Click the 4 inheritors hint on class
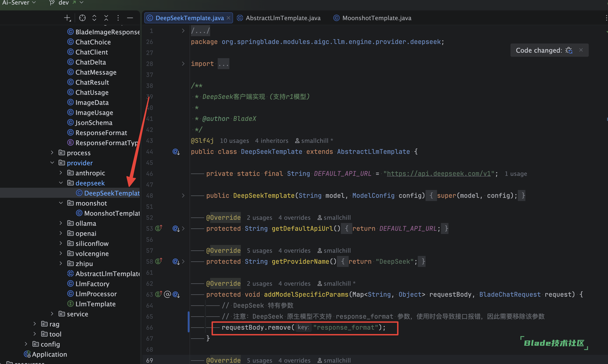 [271, 141]
